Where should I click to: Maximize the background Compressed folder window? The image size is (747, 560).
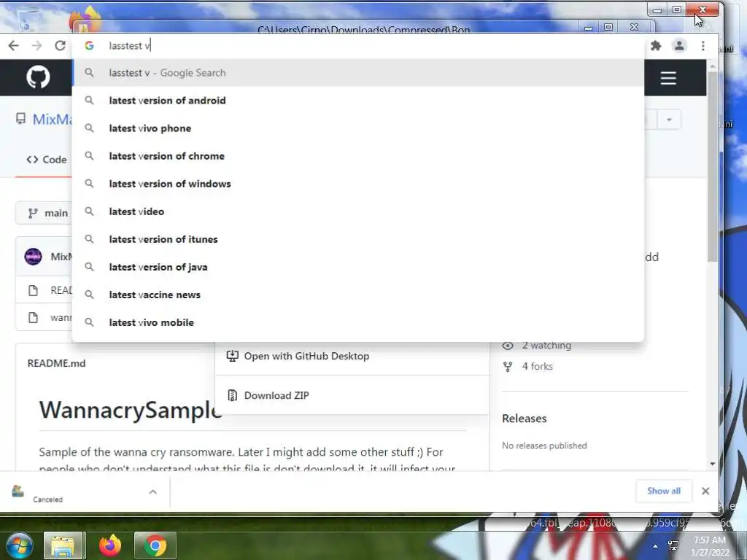tap(608, 27)
